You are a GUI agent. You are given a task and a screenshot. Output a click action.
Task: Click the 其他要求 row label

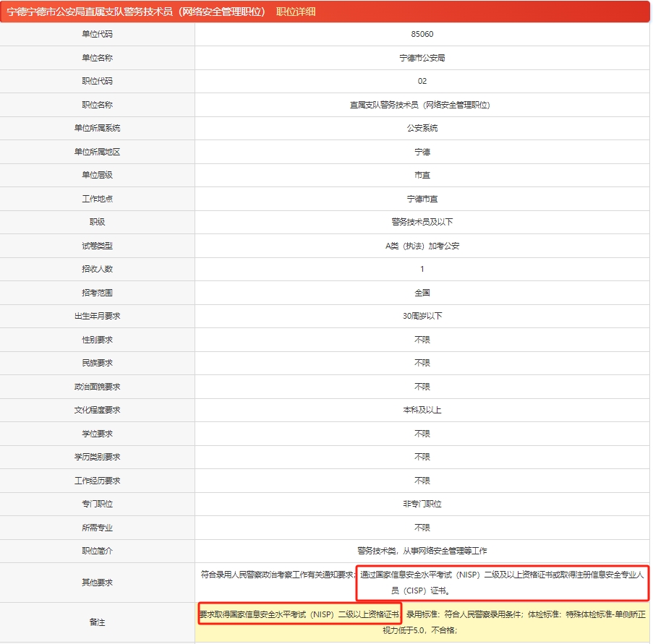click(97, 583)
